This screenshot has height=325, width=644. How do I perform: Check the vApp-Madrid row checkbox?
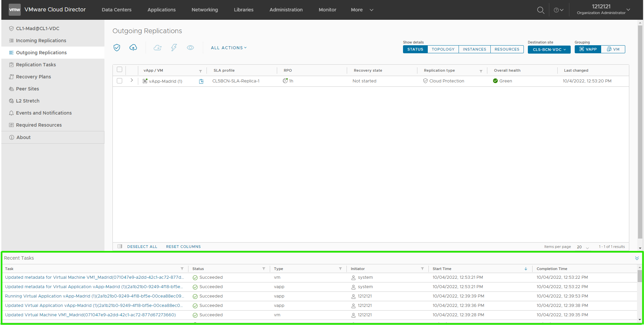coord(119,81)
